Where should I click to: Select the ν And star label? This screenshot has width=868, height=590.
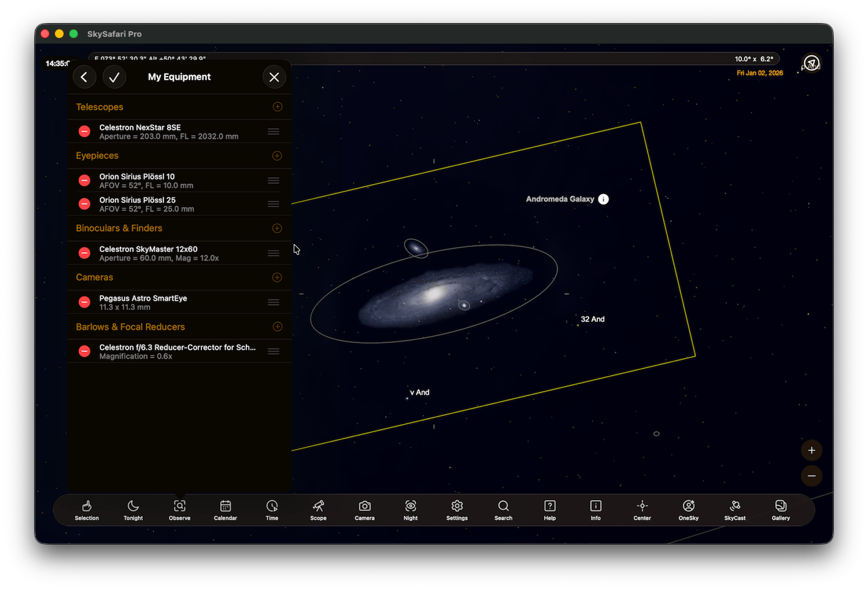(420, 392)
